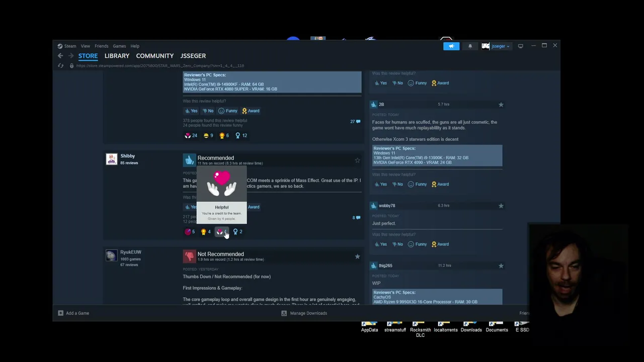
Task: Open the Documents desktop folder
Action: coord(497,326)
